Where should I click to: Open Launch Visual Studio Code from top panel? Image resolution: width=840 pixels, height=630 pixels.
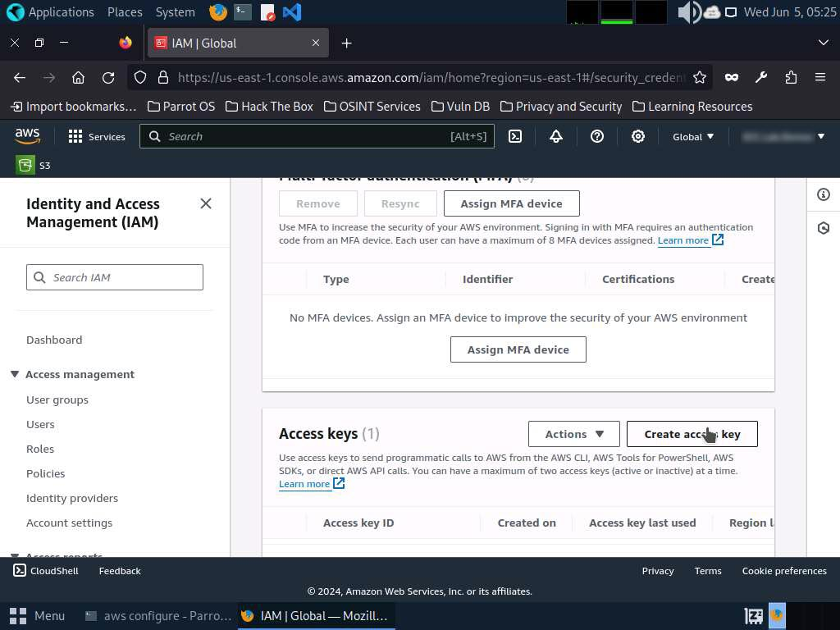[291, 12]
